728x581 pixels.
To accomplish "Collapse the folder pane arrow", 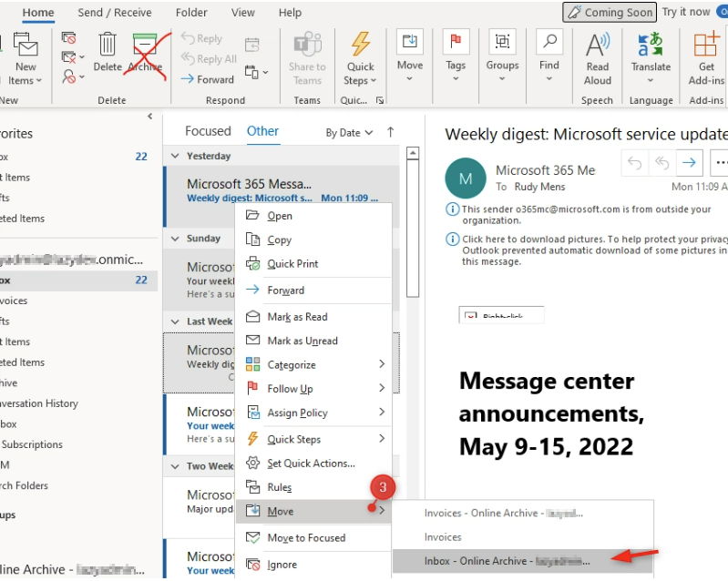I will [149, 117].
